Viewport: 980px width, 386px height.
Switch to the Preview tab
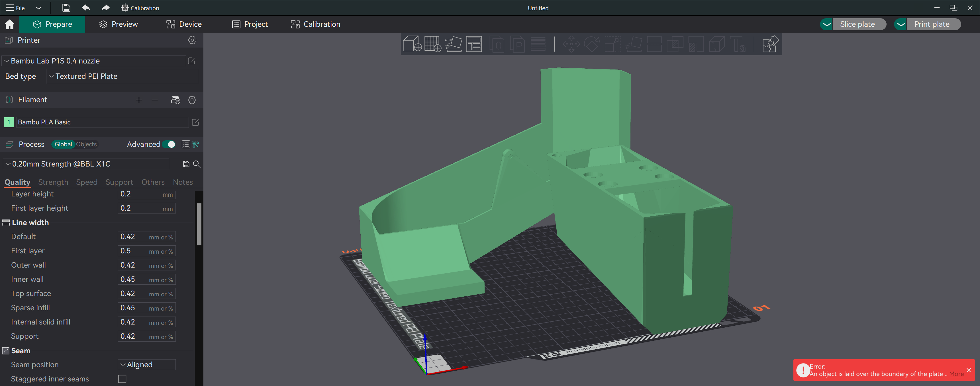(118, 24)
